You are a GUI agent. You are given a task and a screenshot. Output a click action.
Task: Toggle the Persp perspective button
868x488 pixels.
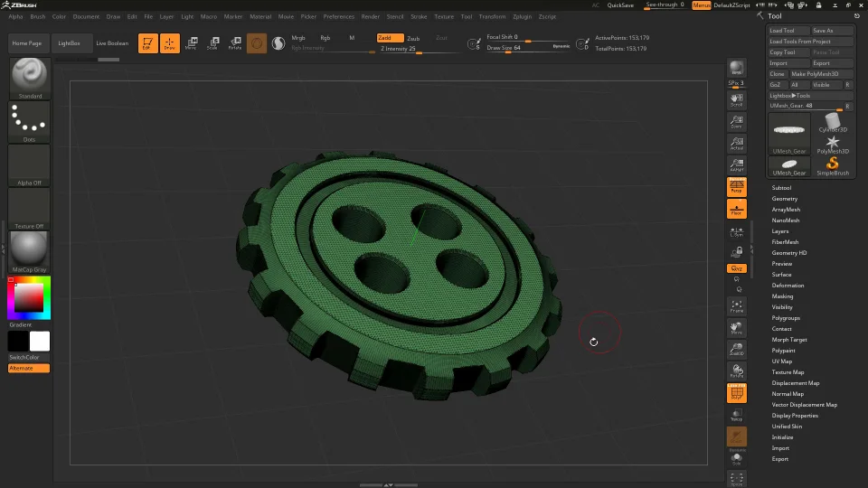[737, 187]
